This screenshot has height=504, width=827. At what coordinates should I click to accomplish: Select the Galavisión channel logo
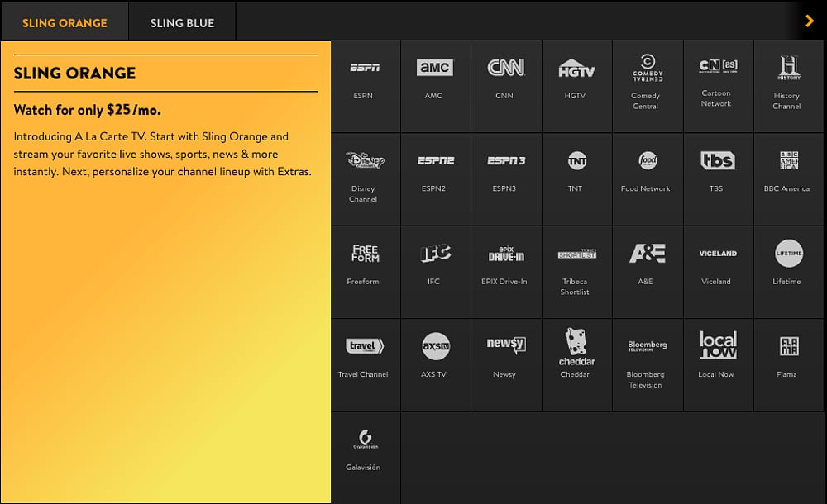pyautogui.click(x=365, y=440)
